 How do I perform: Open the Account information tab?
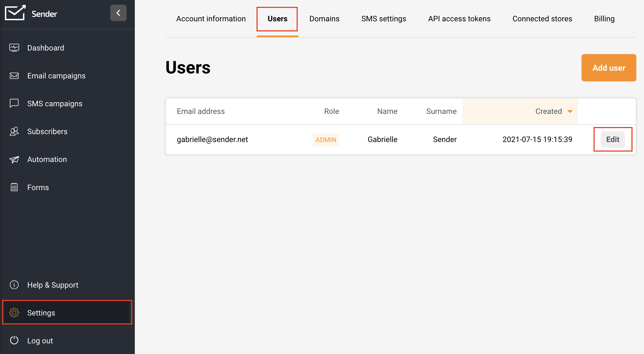coord(211,19)
